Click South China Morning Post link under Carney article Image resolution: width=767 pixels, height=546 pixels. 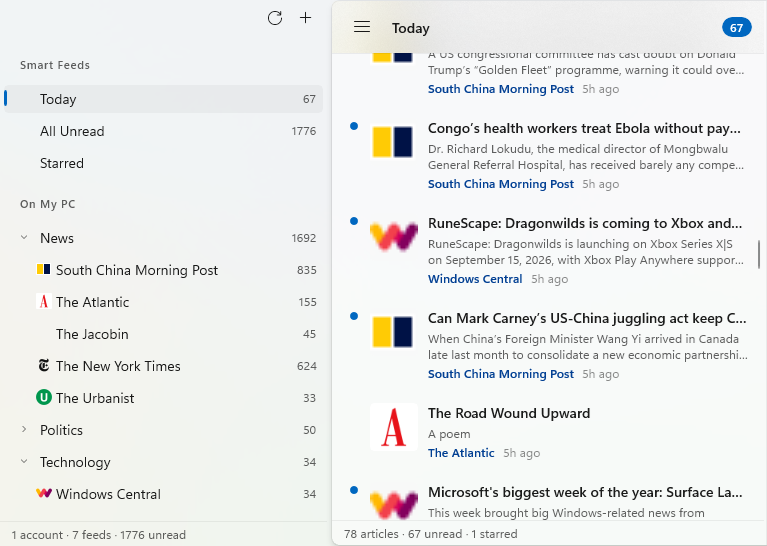coord(500,374)
